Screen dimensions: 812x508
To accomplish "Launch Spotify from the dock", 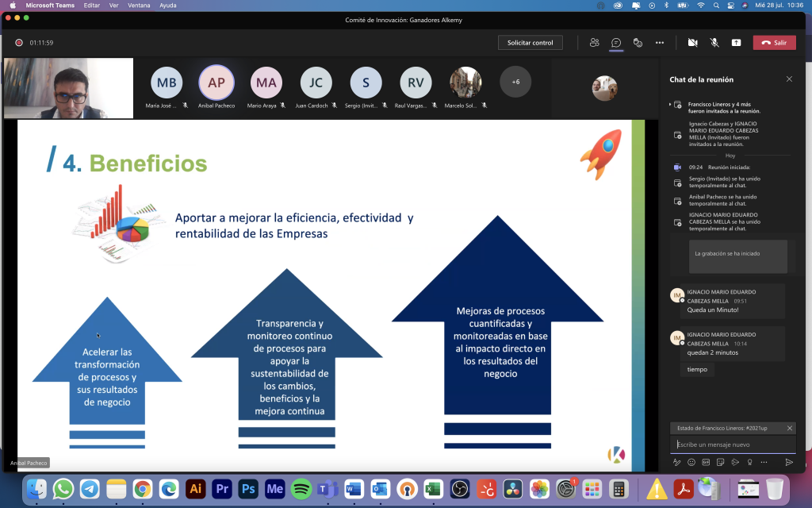I will (x=301, y=488).
